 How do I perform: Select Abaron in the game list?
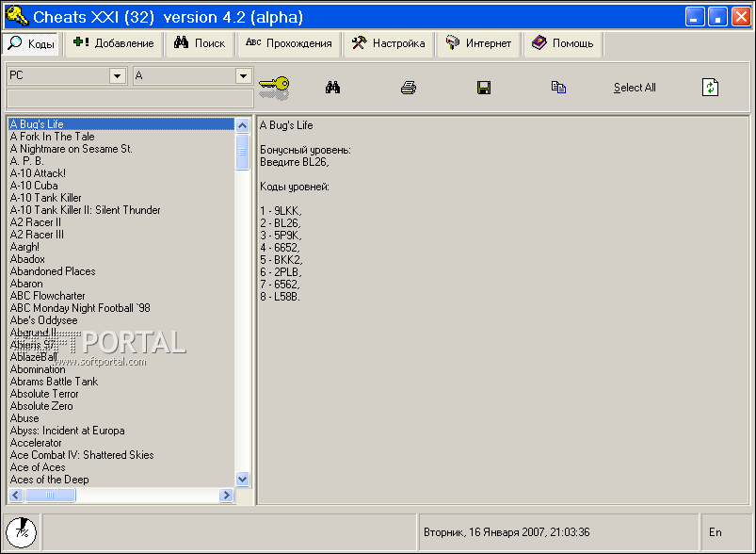121,284
